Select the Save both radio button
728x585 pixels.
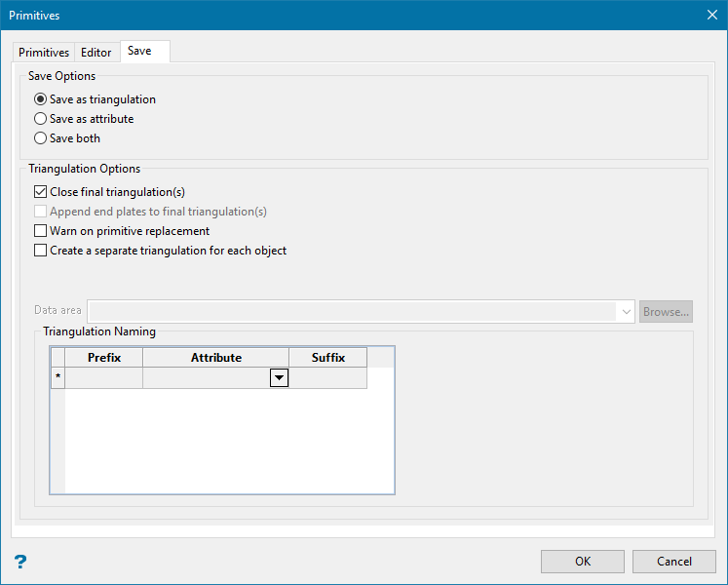[x=40, y=138]
